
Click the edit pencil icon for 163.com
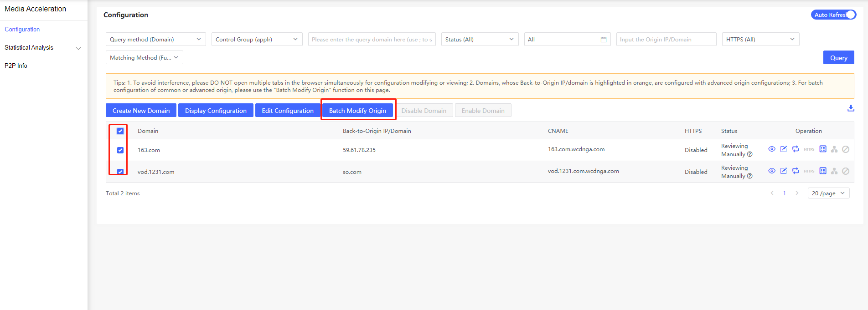pyautogui.click(x=784, y=149)
